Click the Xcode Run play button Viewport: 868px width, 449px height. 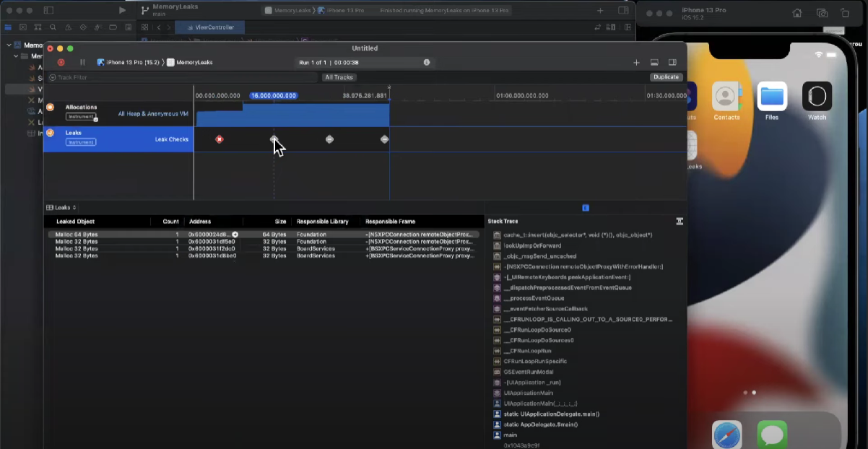pyautogui.click(x=122, y=10)
